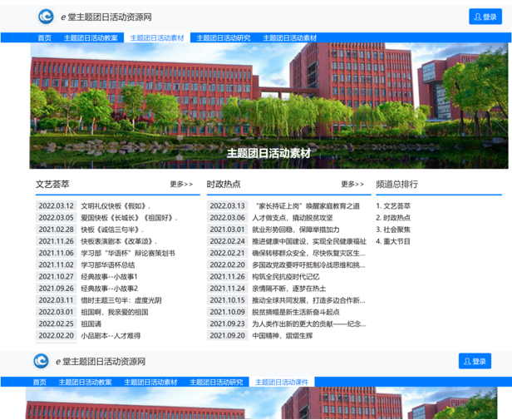Image resolution: width=512 pixels, height=420 pixels.
Task: Open article 确保转移群众安全，尽快恢复灾区生…
Action: pyautogui.click(x=308, y=253)
